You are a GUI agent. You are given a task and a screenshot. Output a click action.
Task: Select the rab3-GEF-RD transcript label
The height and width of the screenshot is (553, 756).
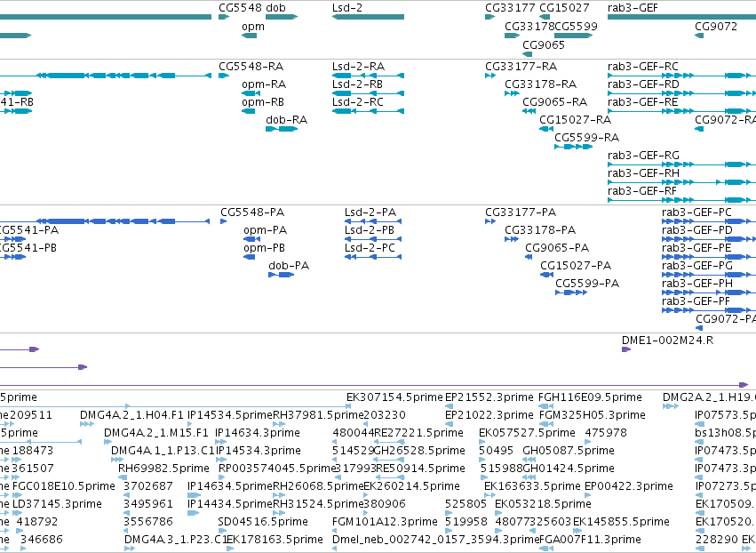tap(643, 84)
